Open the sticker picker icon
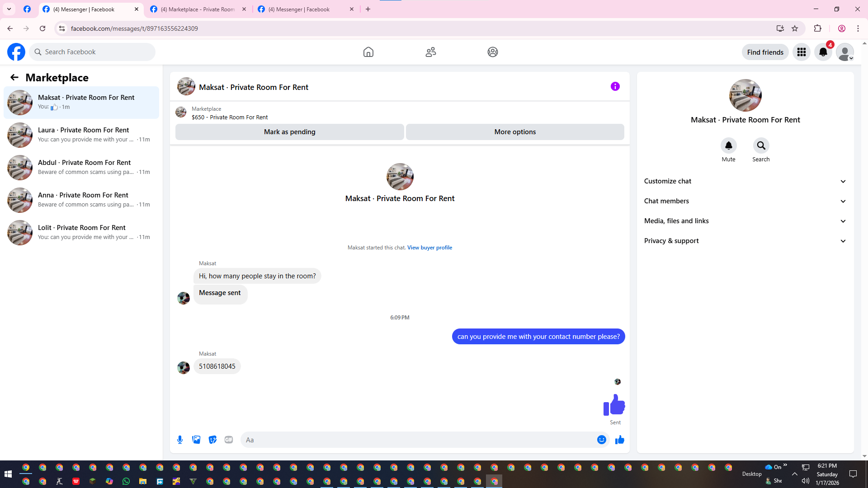 click(x=212, y=440)
